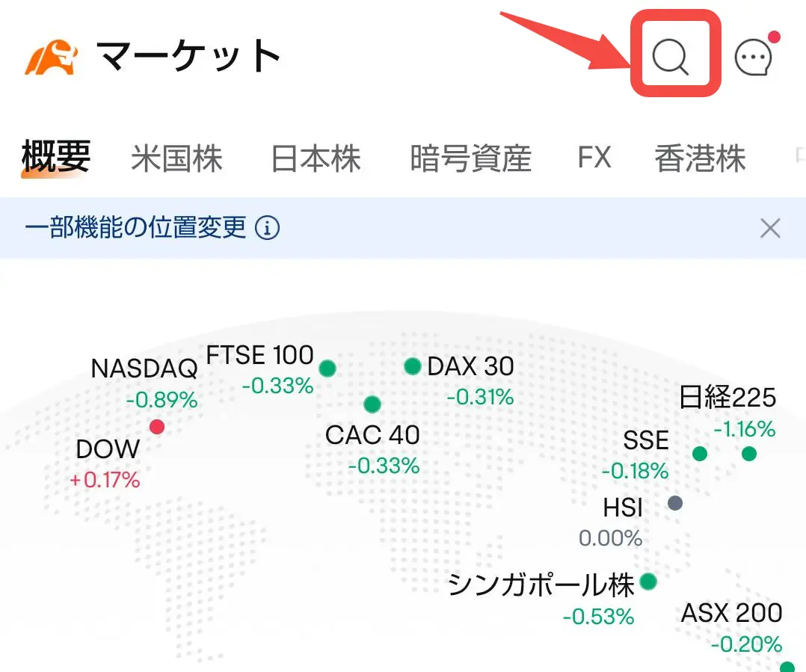Click the red DOW map dot

(156, 427)
